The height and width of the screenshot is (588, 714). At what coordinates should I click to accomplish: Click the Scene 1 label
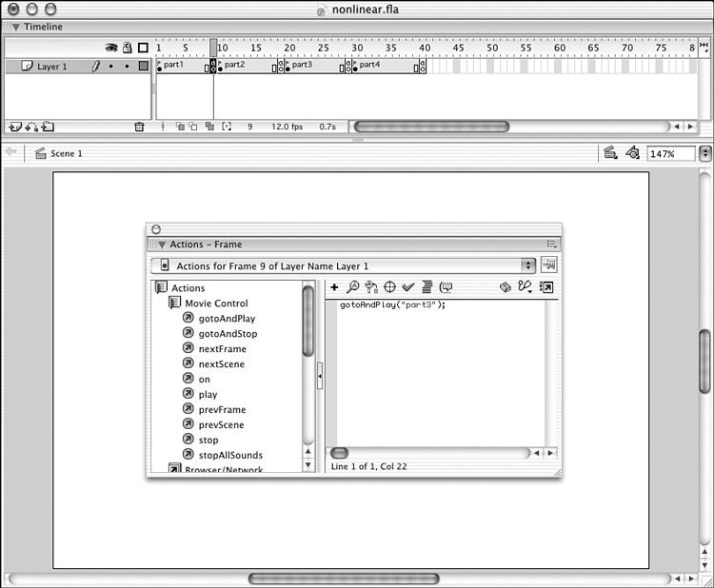(67, 154)
